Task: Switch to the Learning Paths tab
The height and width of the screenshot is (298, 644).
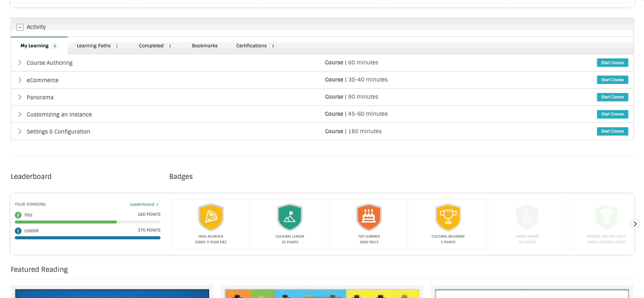Action: (x=98, y=46)
